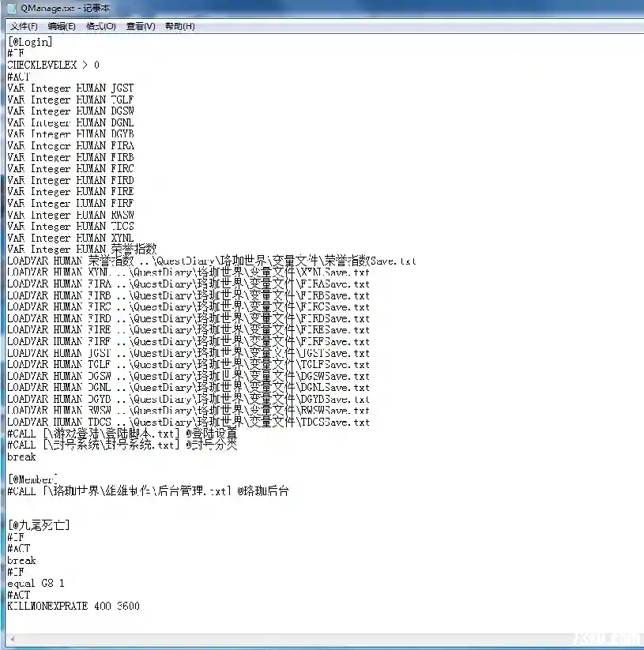The height and width of the screenshot is (650, 644).
Task: Click the equal G8 1 line
Action: coord(36,584)
